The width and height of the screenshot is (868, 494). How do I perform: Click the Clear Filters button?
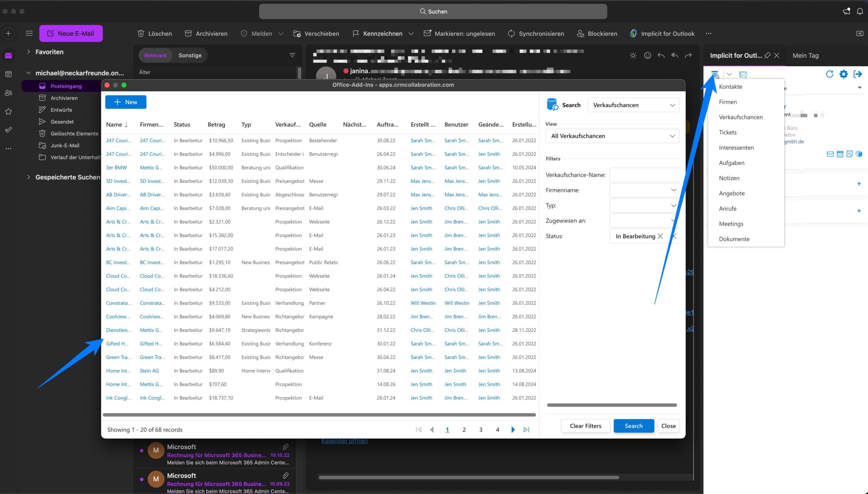pos(585,426)
